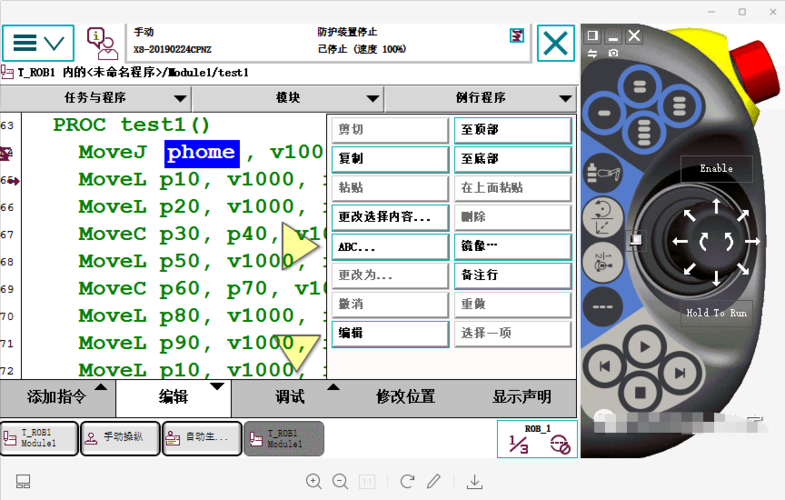Open the operator window info icon
The height and width of the screenshot is (500, 785).
(102, 44)
